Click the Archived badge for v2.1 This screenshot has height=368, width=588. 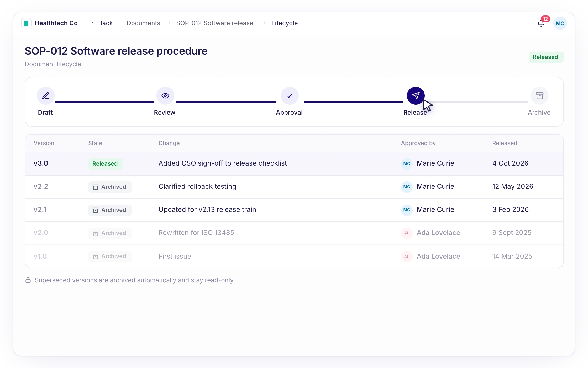(110, 210)
